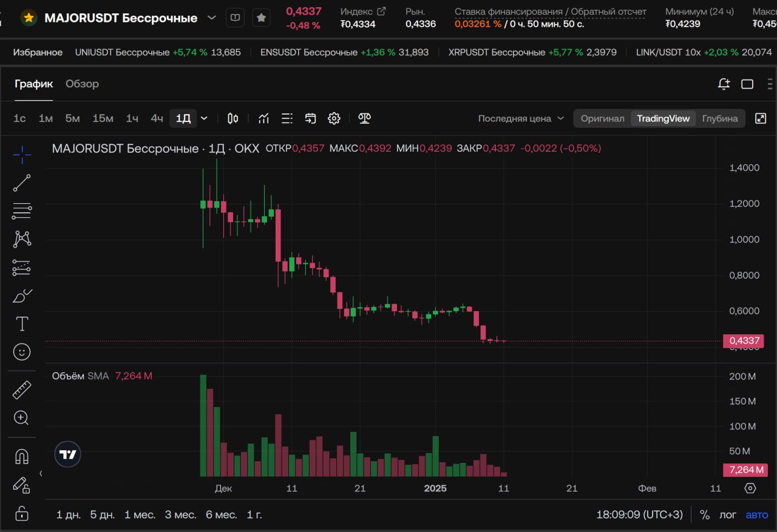Select the ruler measure tool
Screen dimensions: 777x532
click(22, 389)
